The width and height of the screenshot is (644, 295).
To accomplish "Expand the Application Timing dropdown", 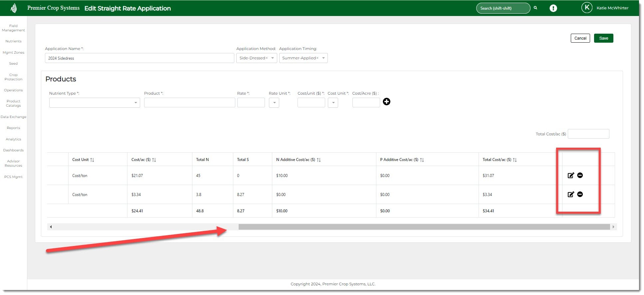I will [323, 58].
